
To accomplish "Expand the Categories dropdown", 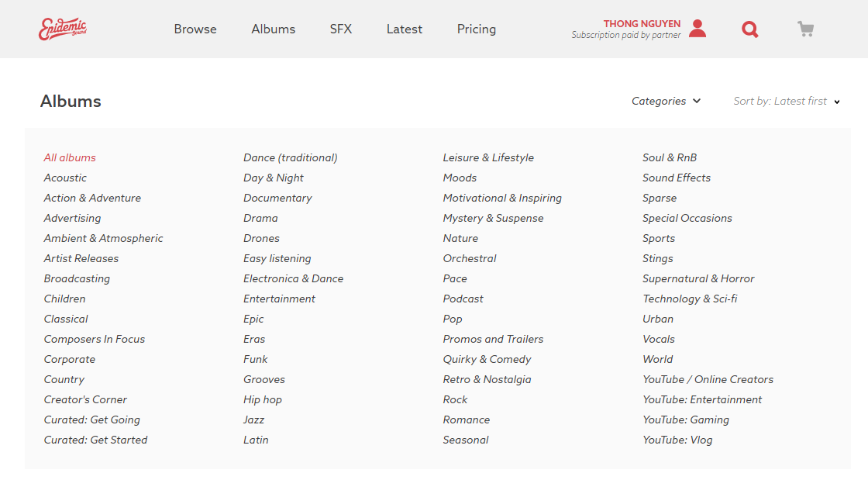I will coord(666,101).
